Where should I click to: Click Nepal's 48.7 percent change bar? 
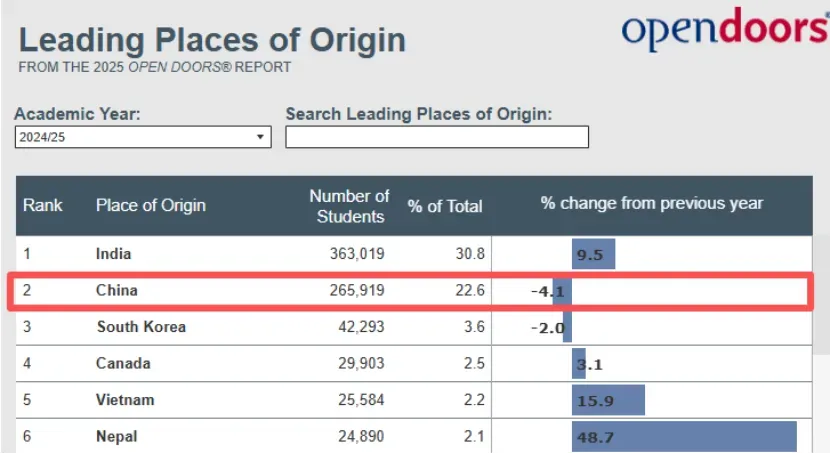click(684, 437)
